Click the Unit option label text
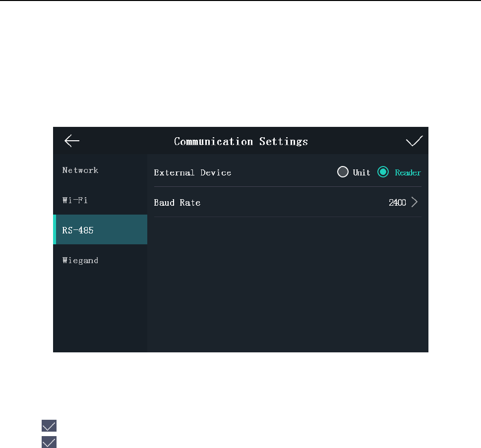 361,173
